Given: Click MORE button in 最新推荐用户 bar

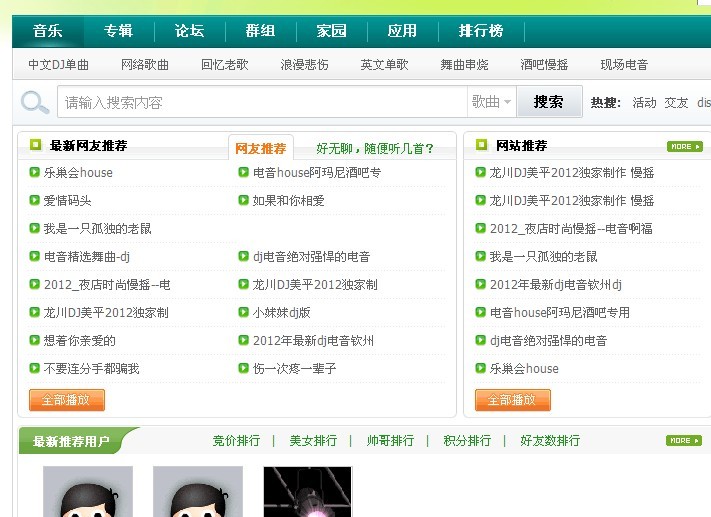Looking at the screenshot, I should tap(684, 440).
